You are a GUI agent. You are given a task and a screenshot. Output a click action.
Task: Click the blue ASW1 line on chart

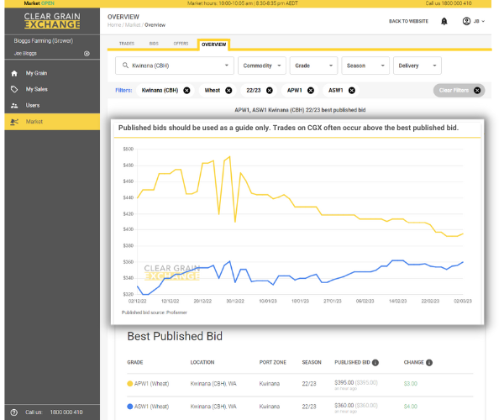pyautogui.click(x=361, y=272)
